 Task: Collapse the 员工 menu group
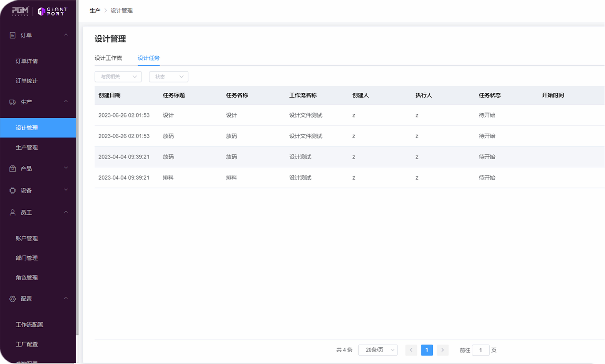pos(66,212)
